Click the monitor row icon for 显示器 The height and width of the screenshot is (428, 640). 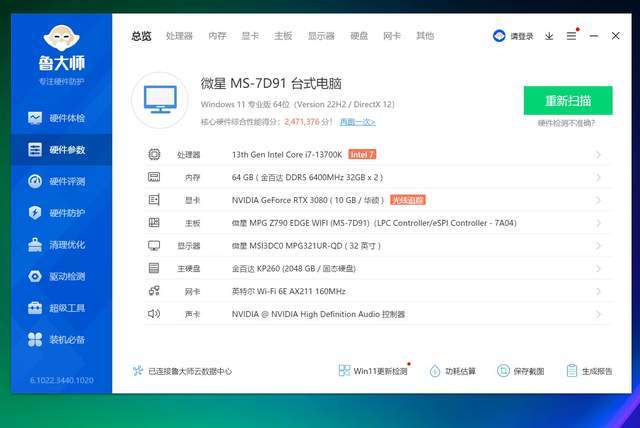(x=154, y=246)
